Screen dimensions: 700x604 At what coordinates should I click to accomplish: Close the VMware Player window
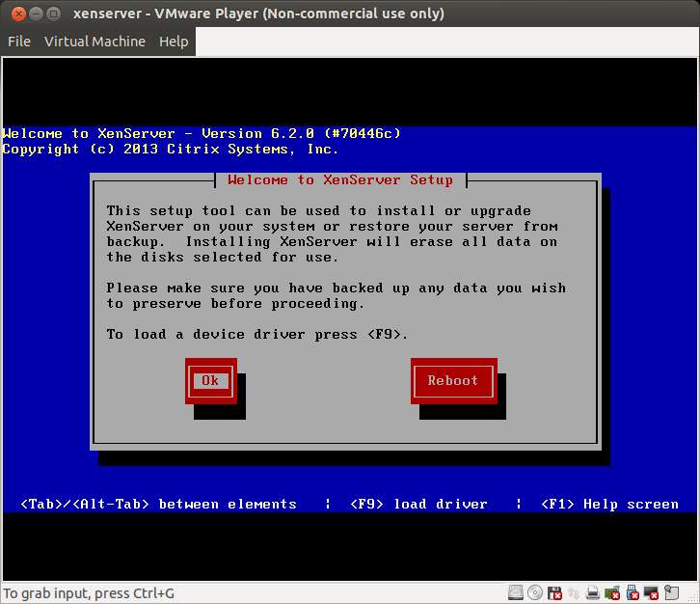tap(18, 14)
